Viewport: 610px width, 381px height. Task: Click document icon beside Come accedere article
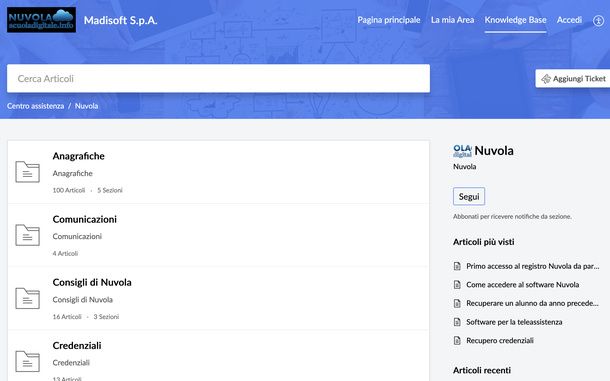(x=457, y=285)
